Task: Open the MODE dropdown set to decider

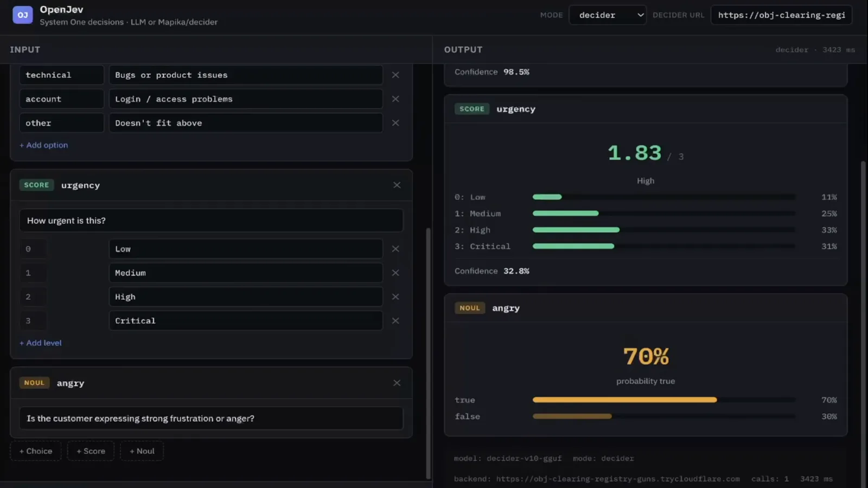Action: [x=608, y=15]
